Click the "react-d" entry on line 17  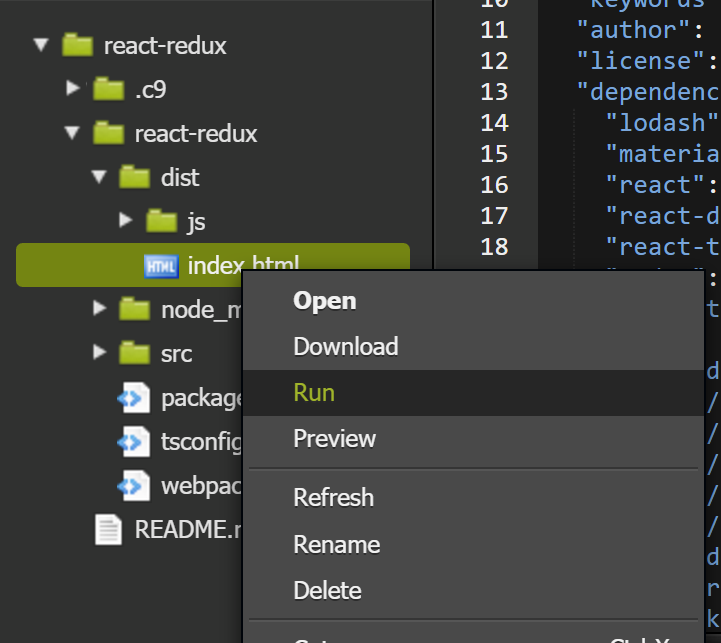663,216
